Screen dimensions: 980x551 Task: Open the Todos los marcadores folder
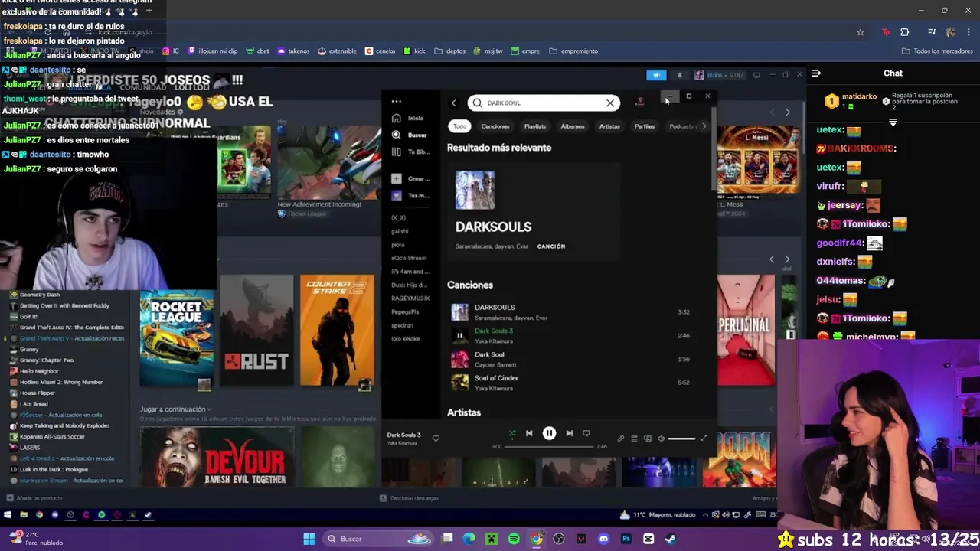[x=937, y=51]
